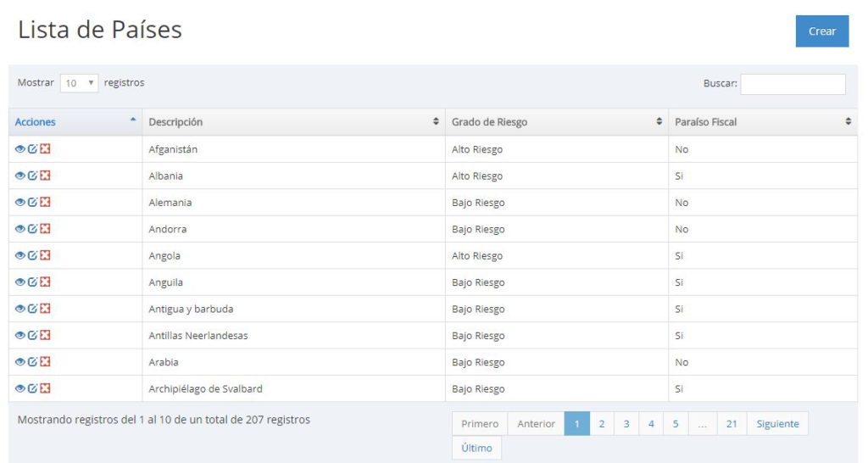
Task: Click Alto Riesgo in Angola row
Action: [x=477, y=256]
